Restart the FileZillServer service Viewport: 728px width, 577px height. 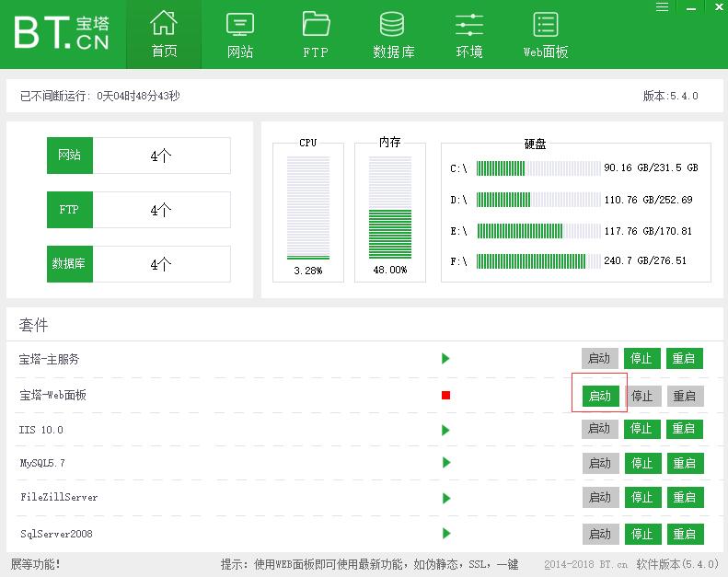click(x=686, y=497)
